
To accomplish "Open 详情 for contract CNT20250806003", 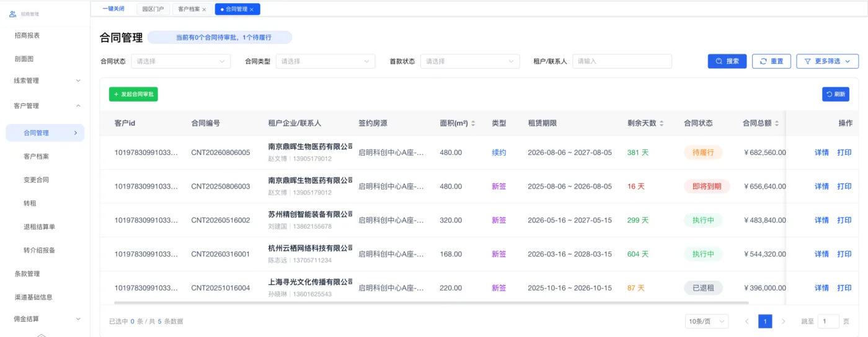I will [821, 186].
